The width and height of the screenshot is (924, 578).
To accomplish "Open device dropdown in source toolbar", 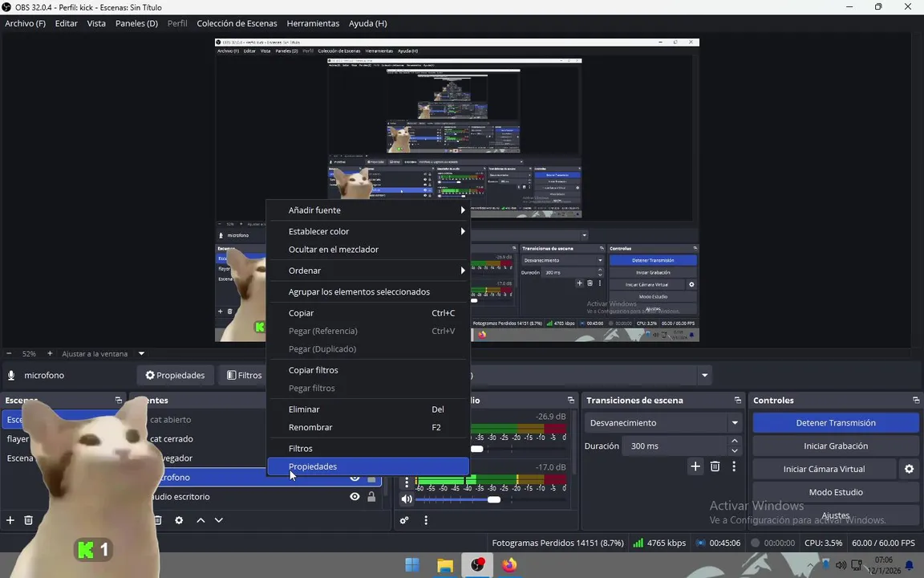I will tap(705, 375).
